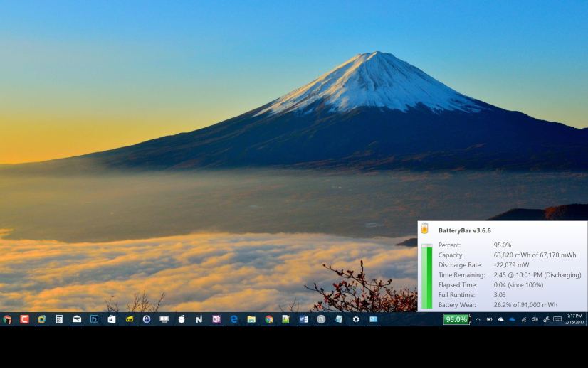Launch Microsoft Word from taskbar
The width and height of the screenshot is (588, 369).
click(304, 319)
